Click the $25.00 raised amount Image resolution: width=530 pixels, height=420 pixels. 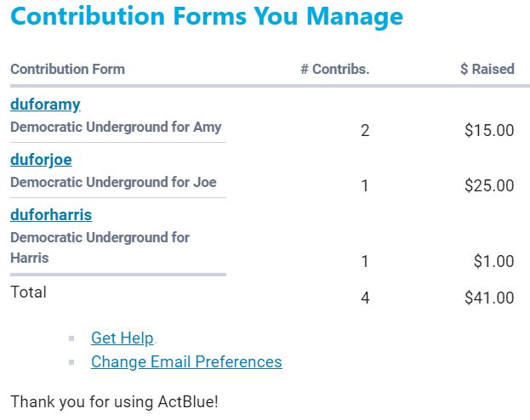489,185
